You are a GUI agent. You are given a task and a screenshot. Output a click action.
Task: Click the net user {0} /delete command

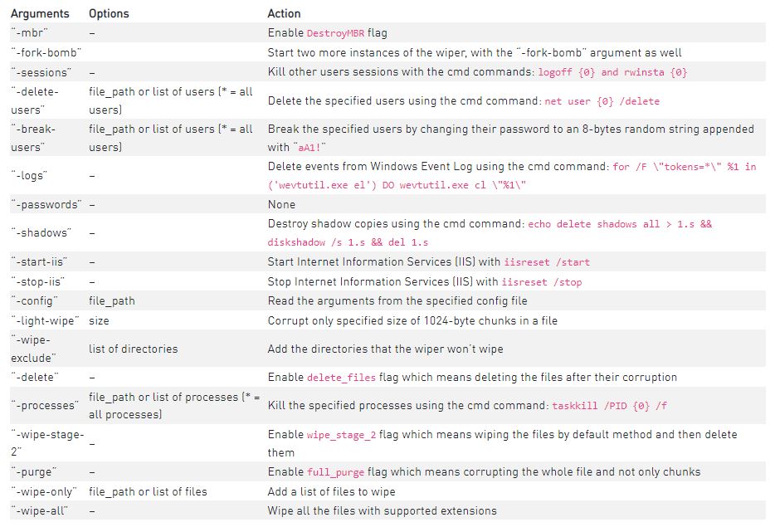(602, 101)
